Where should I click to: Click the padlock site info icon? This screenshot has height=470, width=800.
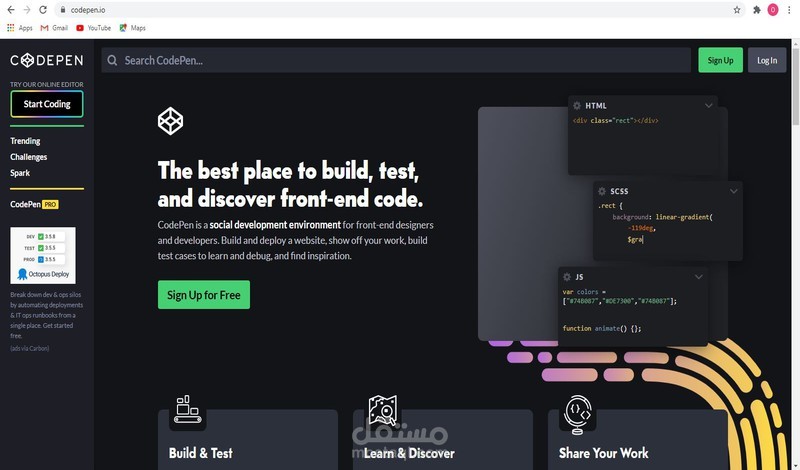(63, 10)
